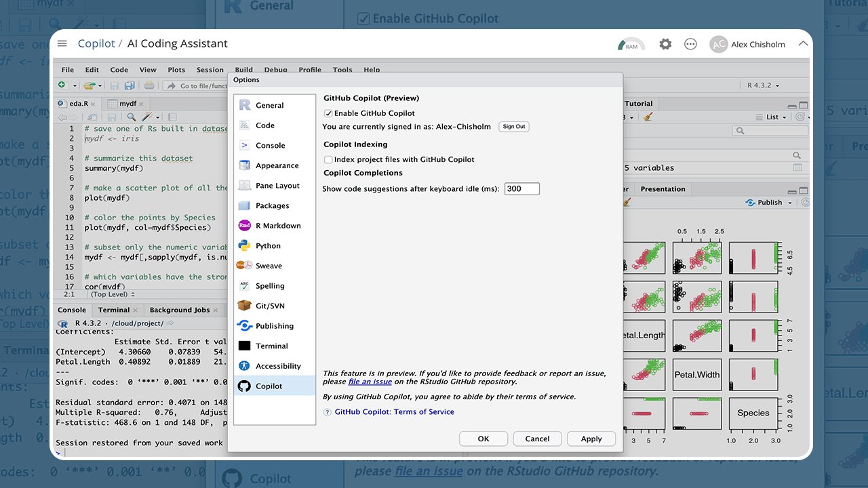Switch to the Background Jobs tab
This screenshot has width=868, height=488.
coord(179,310)
